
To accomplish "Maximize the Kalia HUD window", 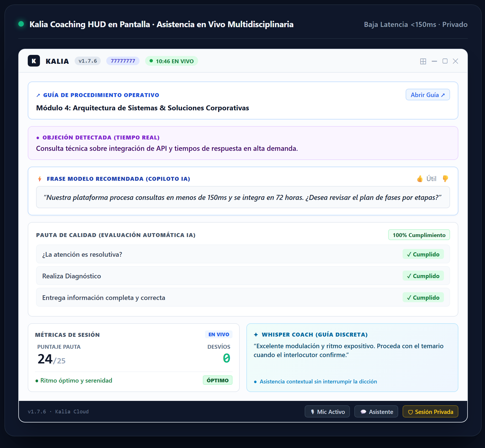I will click(445, 61).
